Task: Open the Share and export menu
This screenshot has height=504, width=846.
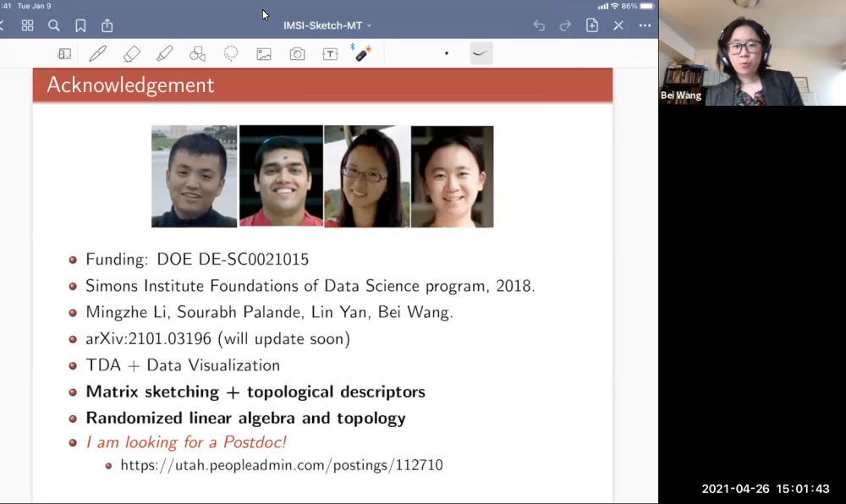Action: 107,25
